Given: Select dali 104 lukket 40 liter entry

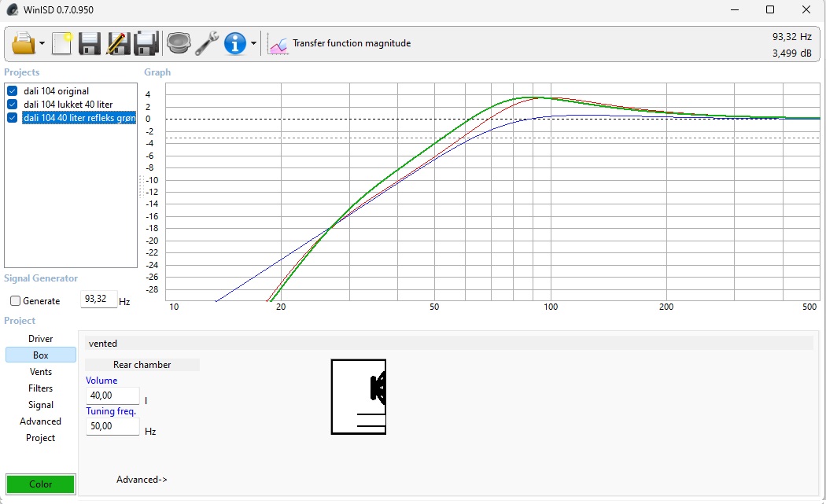Looking at the screenshot, I should [68, 105].
